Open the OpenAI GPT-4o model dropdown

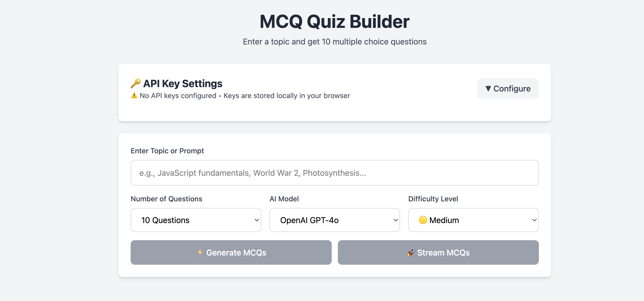point(334,220)
